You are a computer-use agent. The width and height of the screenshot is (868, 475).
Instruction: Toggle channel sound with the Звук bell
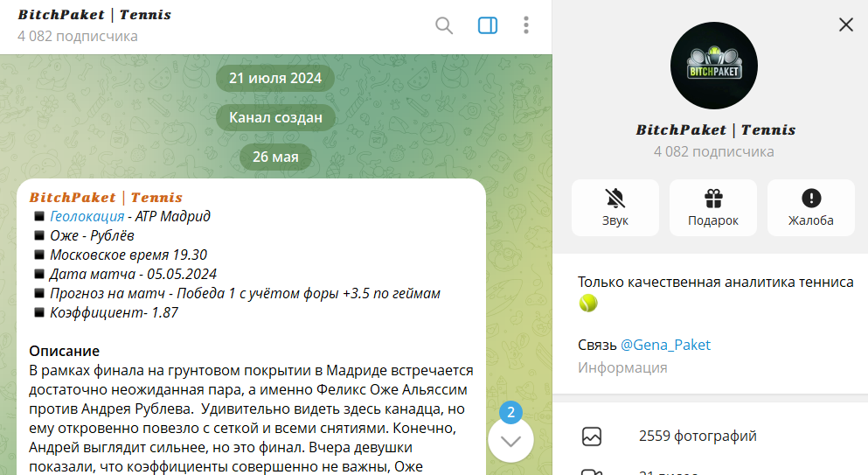coord(615,207)
